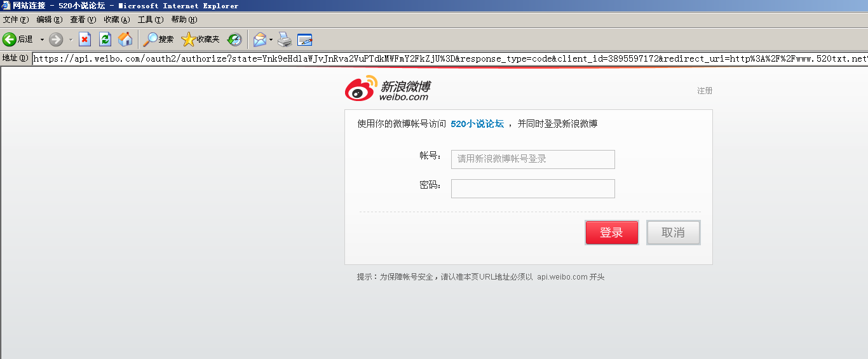Click the Forward arrow toolbar button
This screenshot has height=359, width=868.
pyautogui.click(x=56, y=39)
